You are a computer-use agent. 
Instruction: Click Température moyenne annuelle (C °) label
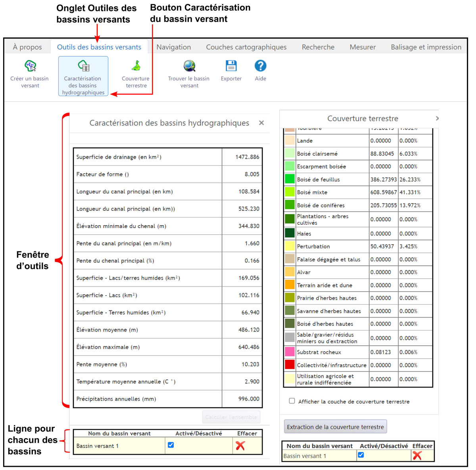point(126,382)
